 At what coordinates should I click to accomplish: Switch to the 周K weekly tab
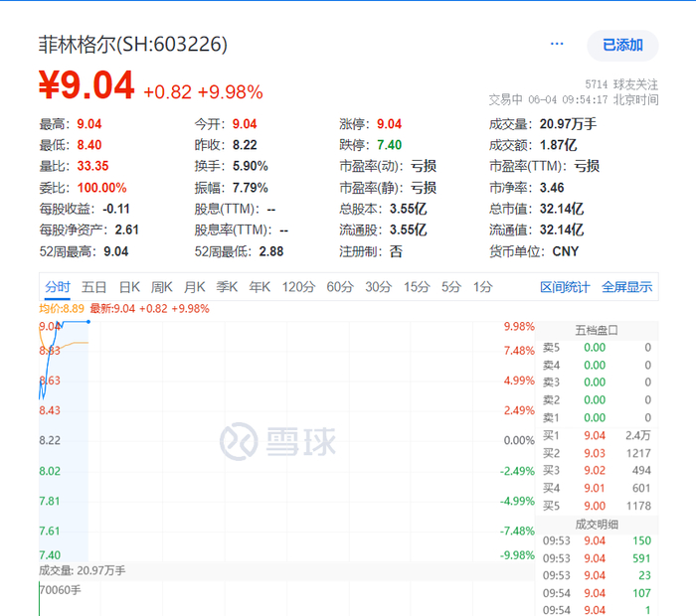click(161, 287)
